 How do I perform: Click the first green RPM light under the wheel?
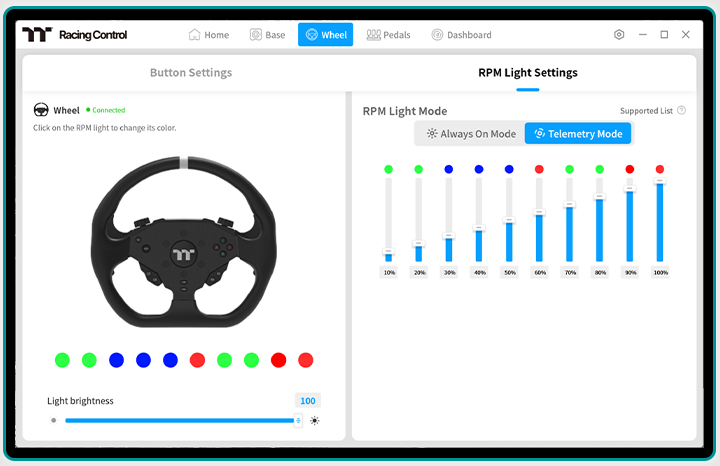pyautogui.click(x=62, y=360)
